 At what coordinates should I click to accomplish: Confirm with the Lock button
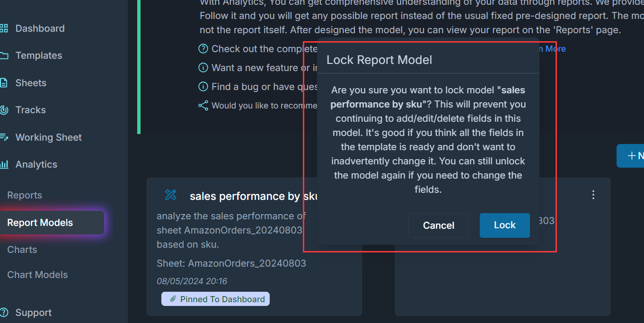tap(504, 225)
